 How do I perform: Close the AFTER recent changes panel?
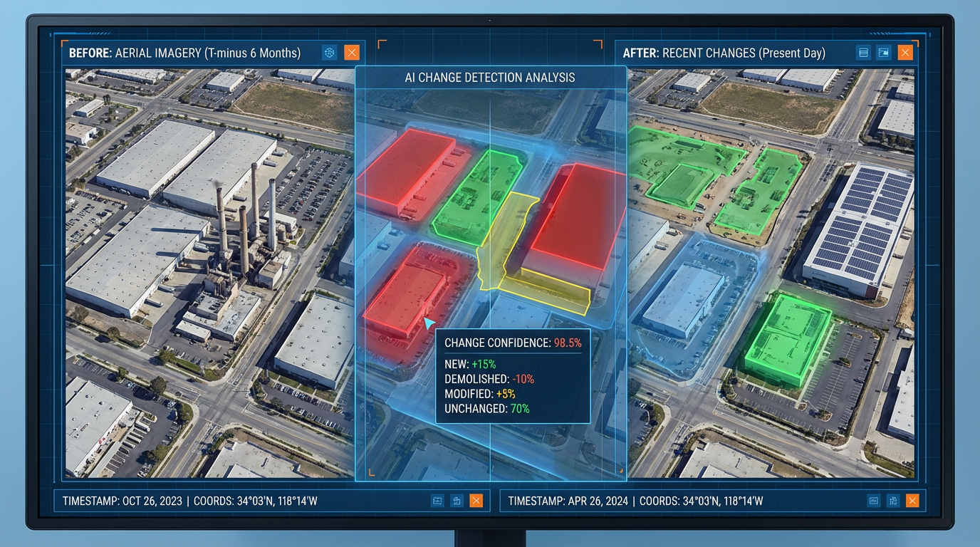click(905, 53)
